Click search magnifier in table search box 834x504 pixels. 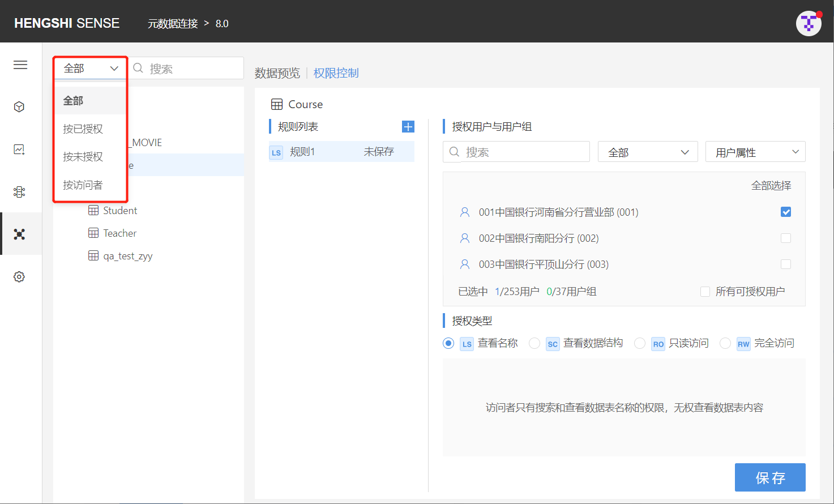tap(138, 69)
